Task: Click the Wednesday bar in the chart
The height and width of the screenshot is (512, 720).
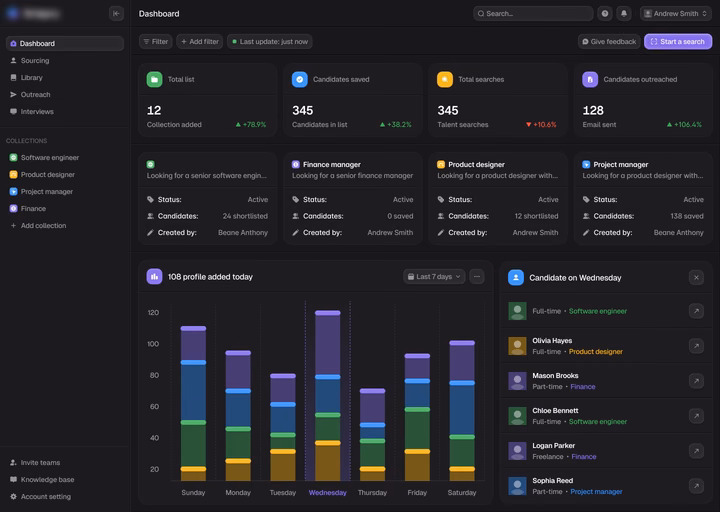Action: [x=327, y=396]
